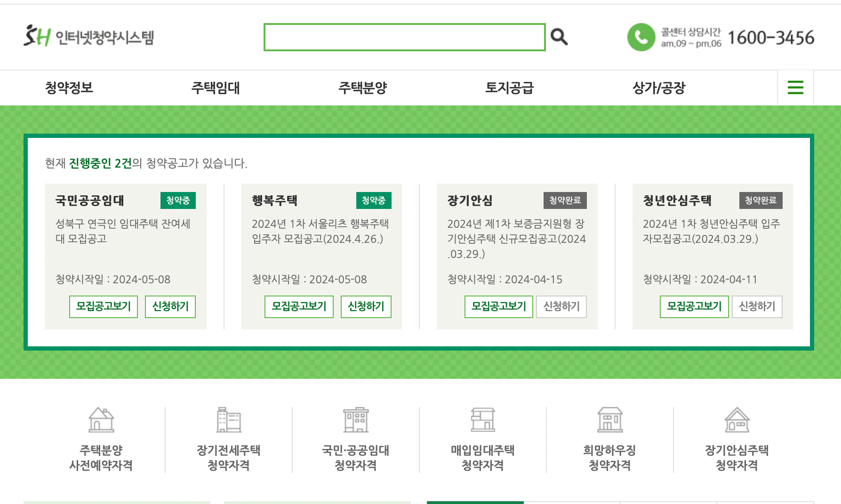Click the 국민·공공임대 청약자격 icon
Screen dimensions: 841x504
[x=356, y=420]
